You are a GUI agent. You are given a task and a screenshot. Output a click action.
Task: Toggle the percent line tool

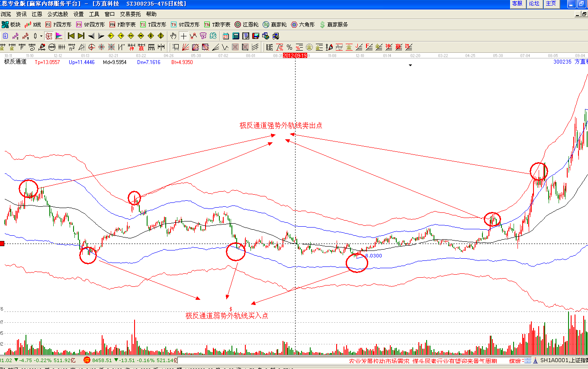point(289,47)
